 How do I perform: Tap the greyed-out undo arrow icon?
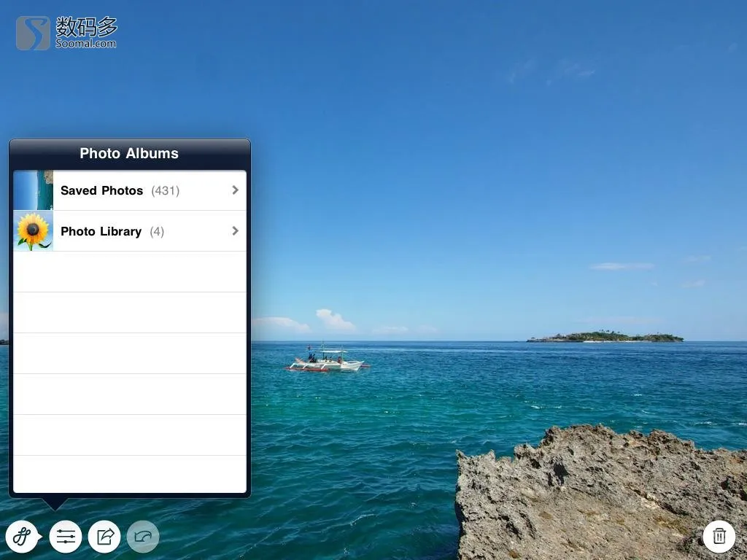[x=143, y=537]
